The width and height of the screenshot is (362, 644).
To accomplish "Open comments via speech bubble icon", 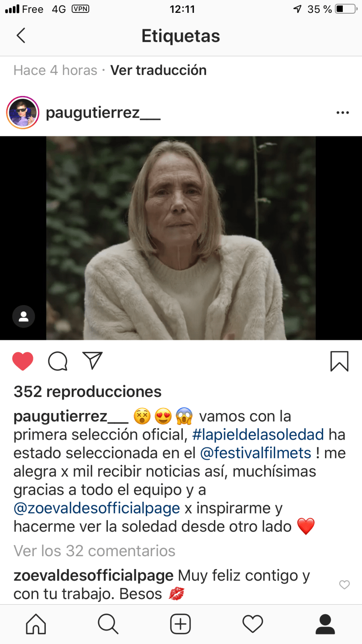I will (58, 361).
